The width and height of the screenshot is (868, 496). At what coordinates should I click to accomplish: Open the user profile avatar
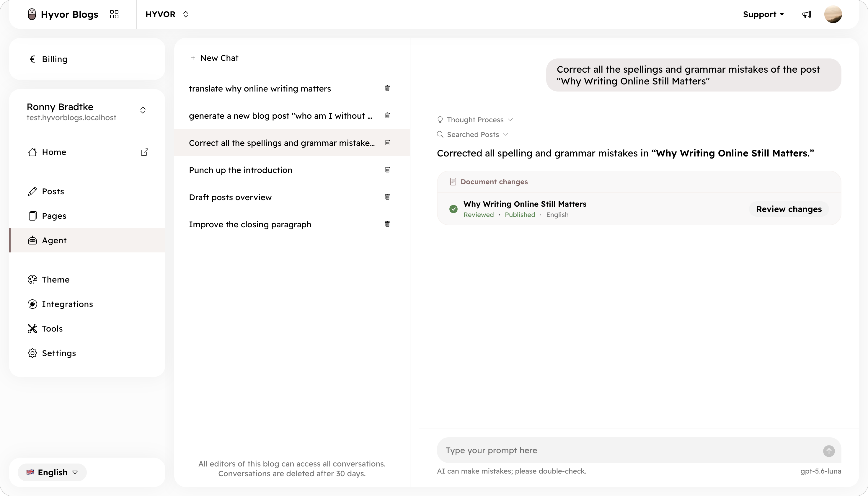click(x=833, y=14)
